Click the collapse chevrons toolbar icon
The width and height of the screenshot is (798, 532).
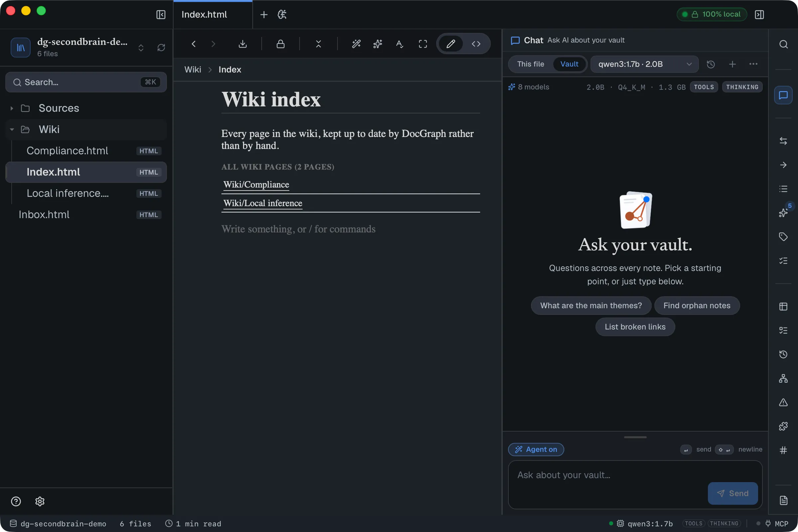pos(318,44)
